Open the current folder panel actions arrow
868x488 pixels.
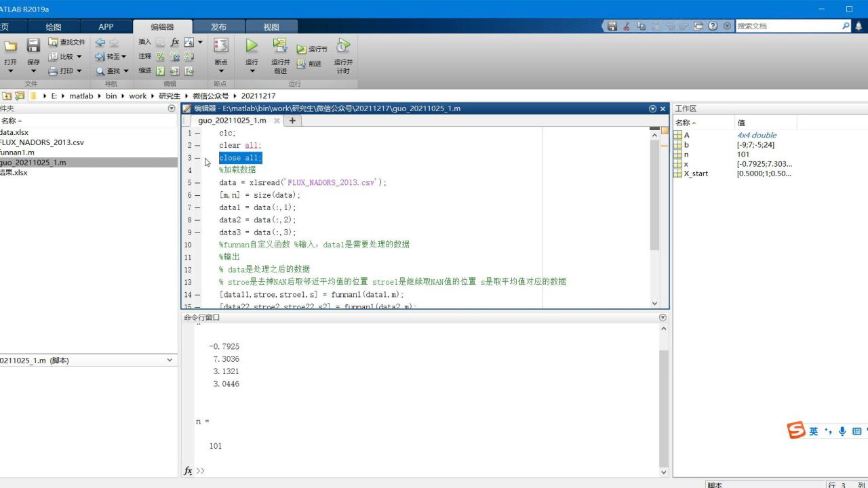click(x=172, y=108)
